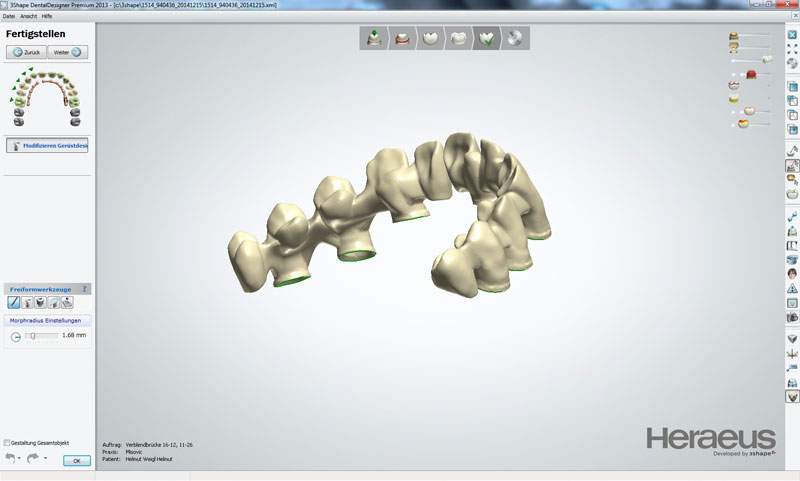Open the Ansicht menu

coord(28,17)
